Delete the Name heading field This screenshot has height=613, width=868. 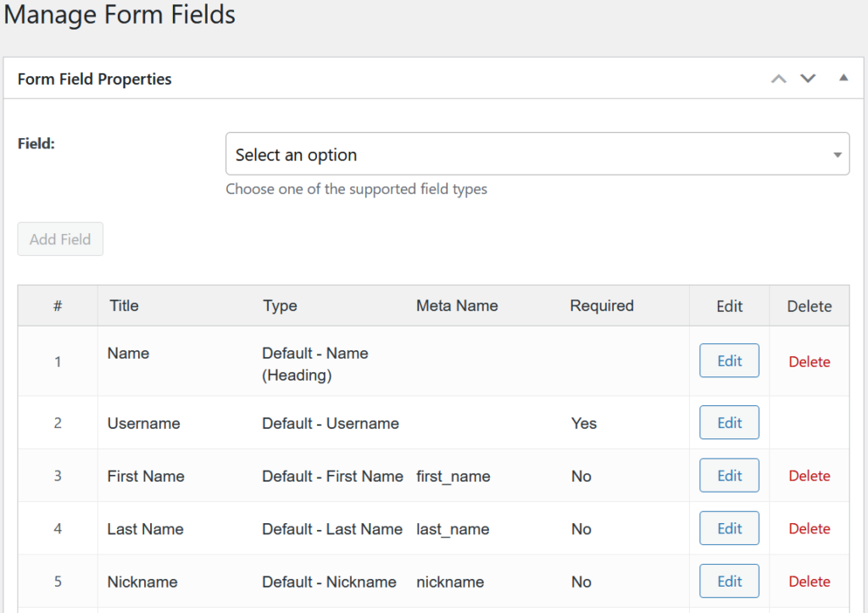(x=809, y=362)
